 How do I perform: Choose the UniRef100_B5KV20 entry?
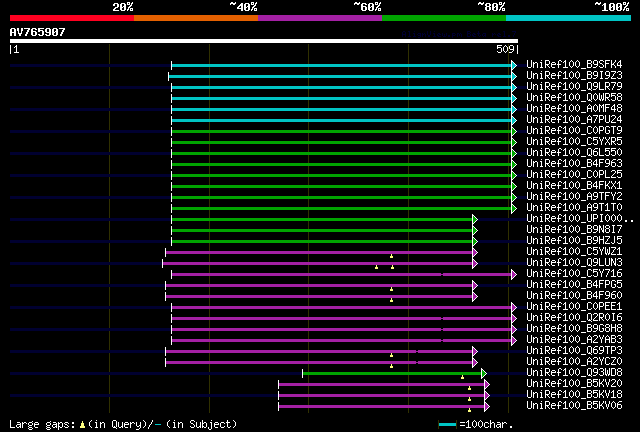[574, 384]
